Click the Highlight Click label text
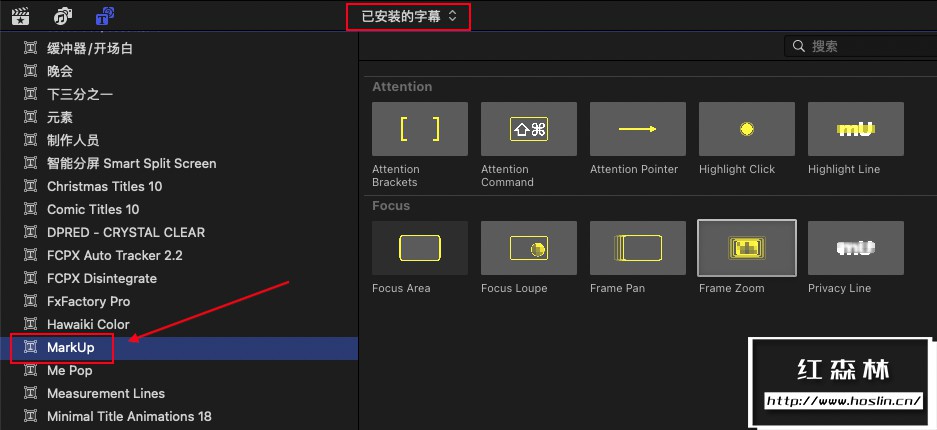Screen dimensions: 937x430 [x=737, y=170]
